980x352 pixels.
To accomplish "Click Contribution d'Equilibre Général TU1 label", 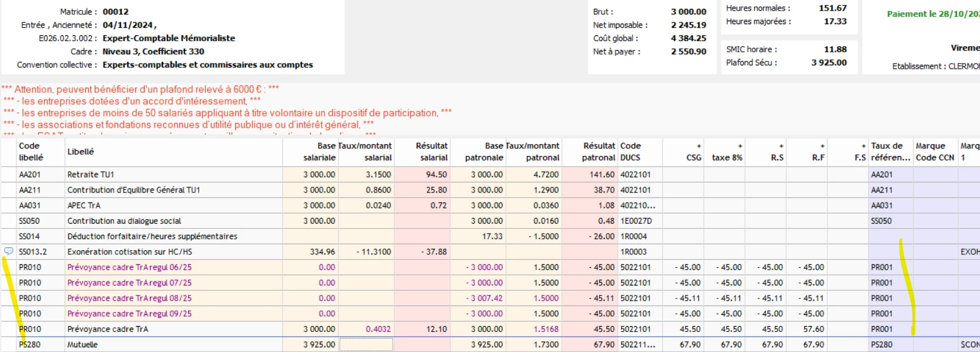I will 133,190.
